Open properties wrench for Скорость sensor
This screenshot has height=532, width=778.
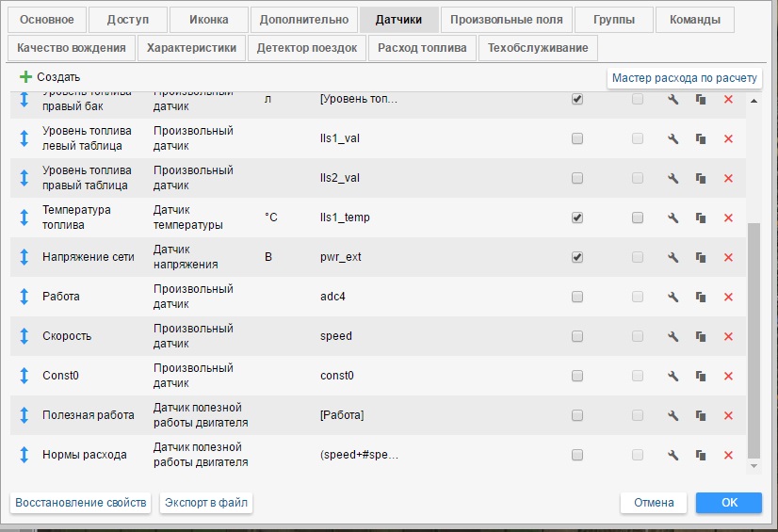tap(673, 336)
